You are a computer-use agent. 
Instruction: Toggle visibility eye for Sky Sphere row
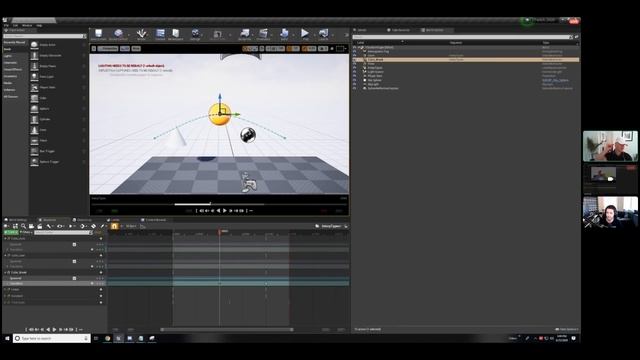pyautogui.click(x=354, y=80)
